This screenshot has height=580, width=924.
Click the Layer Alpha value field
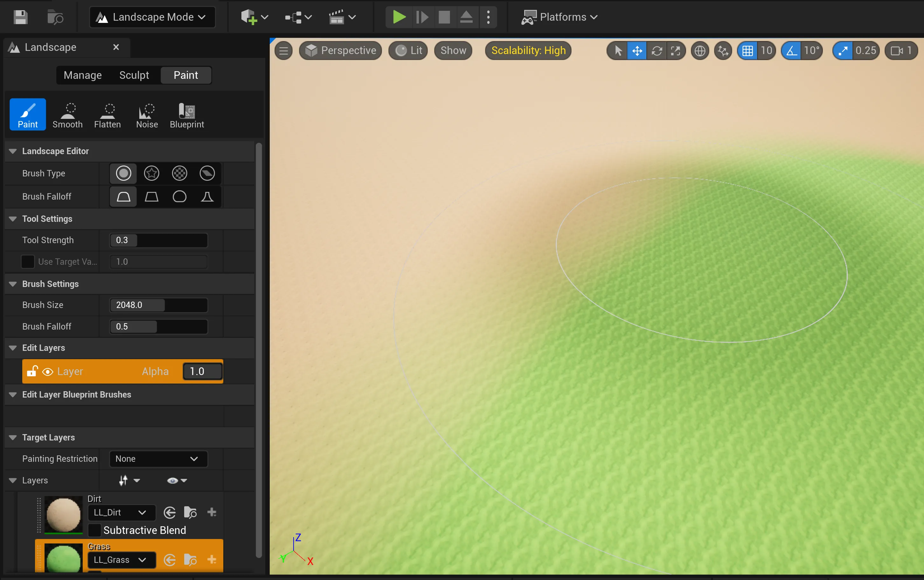click(x=202, y=372)
